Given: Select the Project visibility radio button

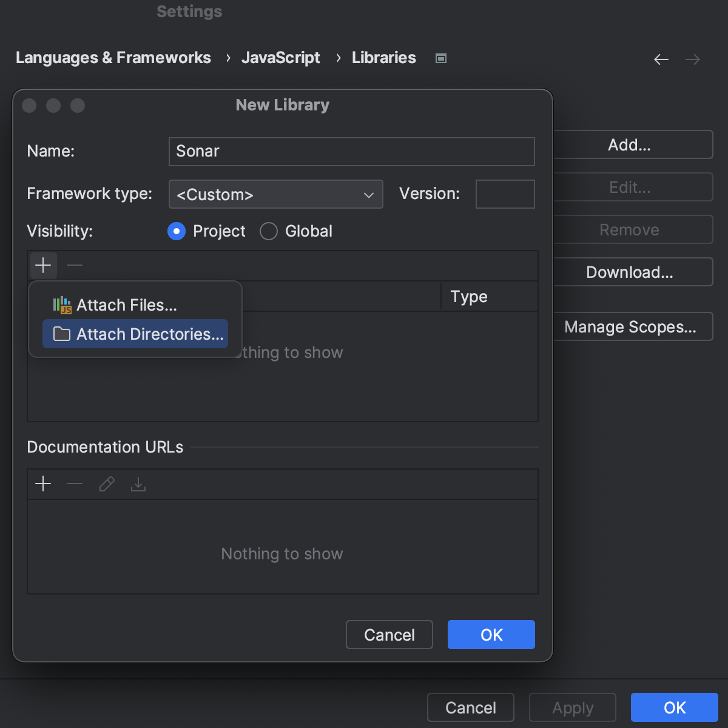Looking at the screenshot, I should click(176, 231).
